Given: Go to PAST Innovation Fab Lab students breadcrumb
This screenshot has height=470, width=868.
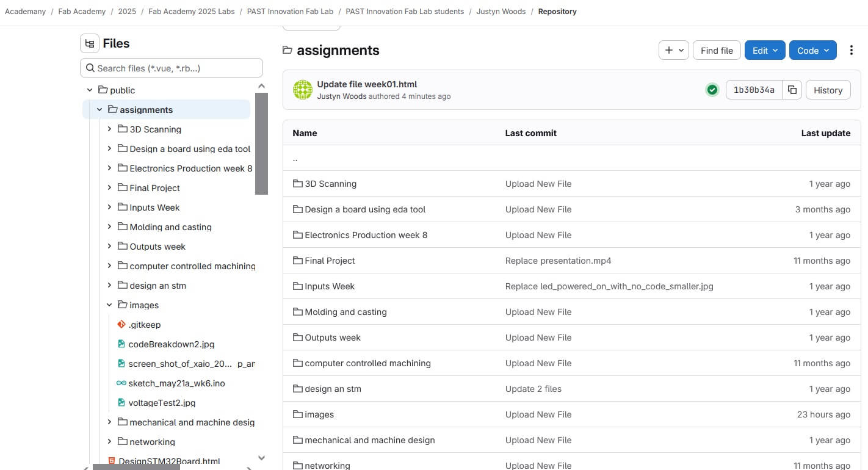Looking at the screenshot, I should click(x=405, y=12).
